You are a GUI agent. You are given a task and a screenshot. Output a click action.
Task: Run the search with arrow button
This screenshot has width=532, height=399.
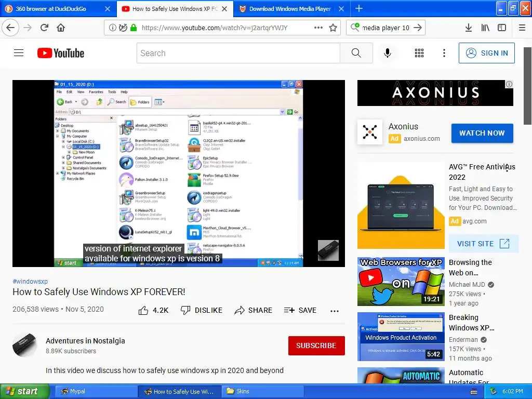pos(418,28)
